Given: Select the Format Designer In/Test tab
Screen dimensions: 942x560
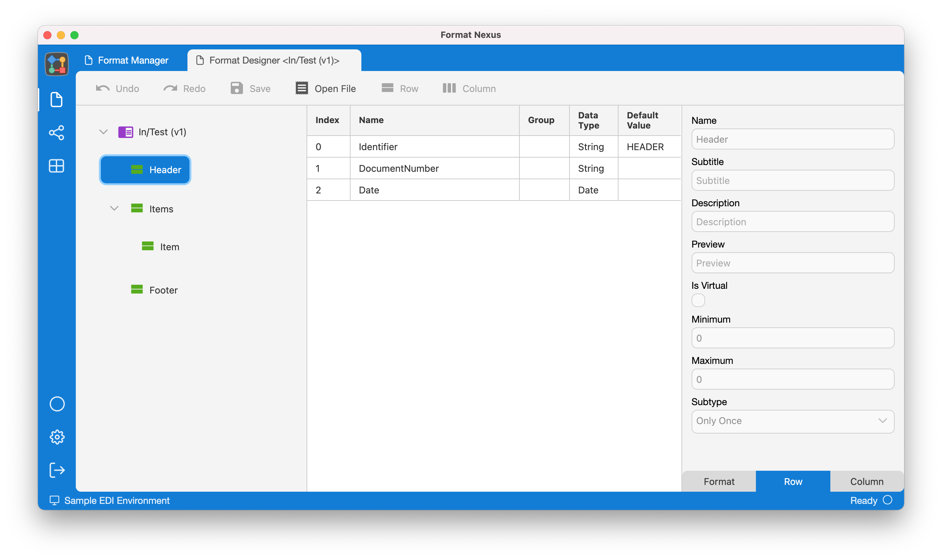Looking at the screenshot, I should pos(274,61).
